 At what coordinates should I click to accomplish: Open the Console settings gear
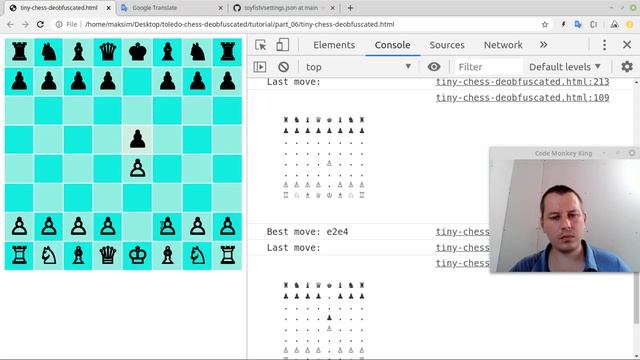coord(627,67)
